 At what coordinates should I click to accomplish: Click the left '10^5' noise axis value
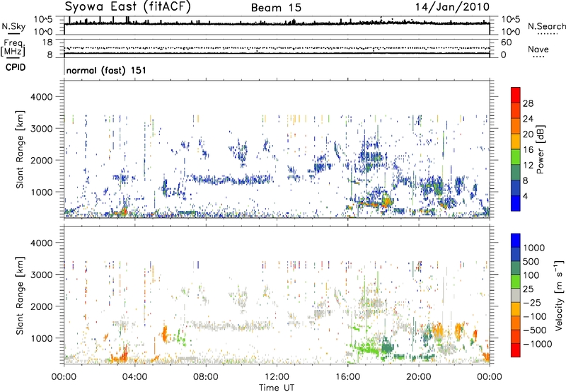coord(43,20)
